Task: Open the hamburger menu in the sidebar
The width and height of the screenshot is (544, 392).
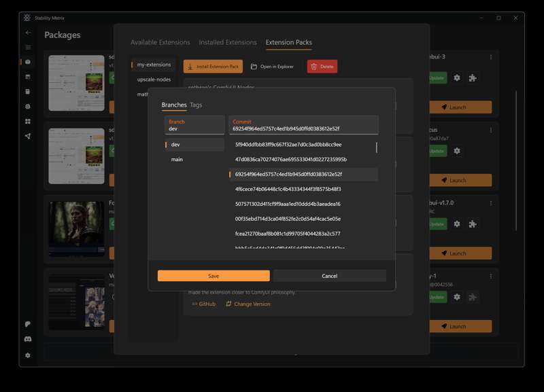Action: [28, 48]
